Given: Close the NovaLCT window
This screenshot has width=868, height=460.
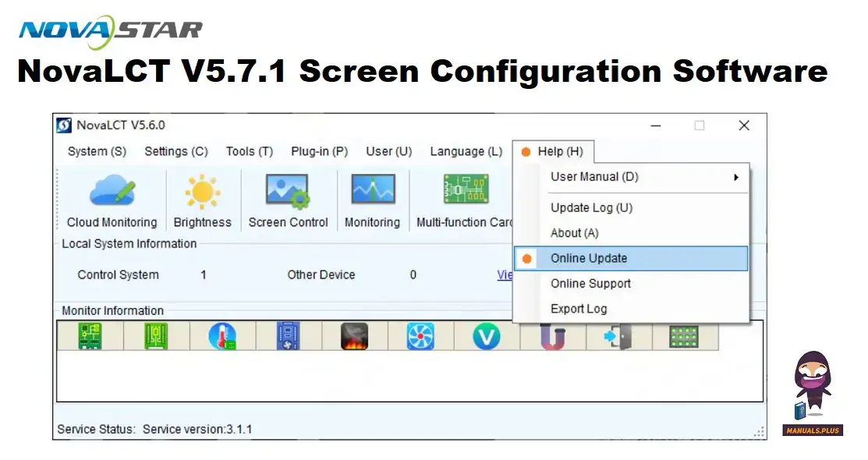Looking at the screenshot, I should (x=744, y=126).
